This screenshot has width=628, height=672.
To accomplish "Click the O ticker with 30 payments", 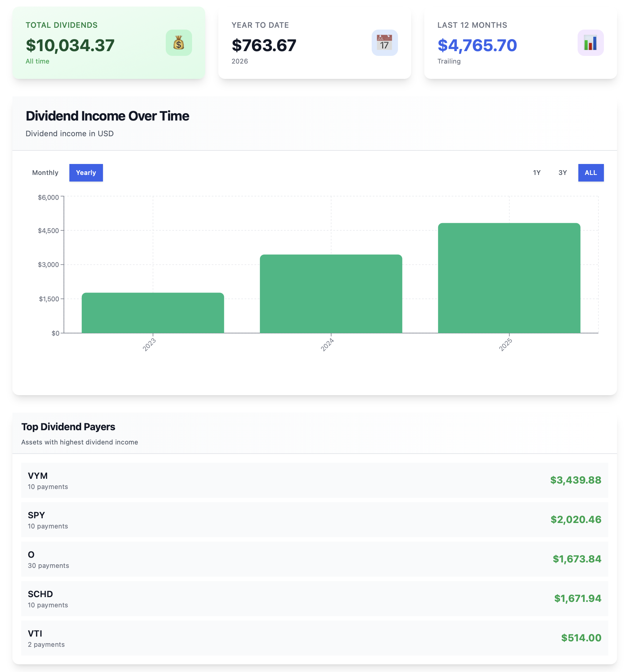I will pyautogui.click(x=314, y=559).
